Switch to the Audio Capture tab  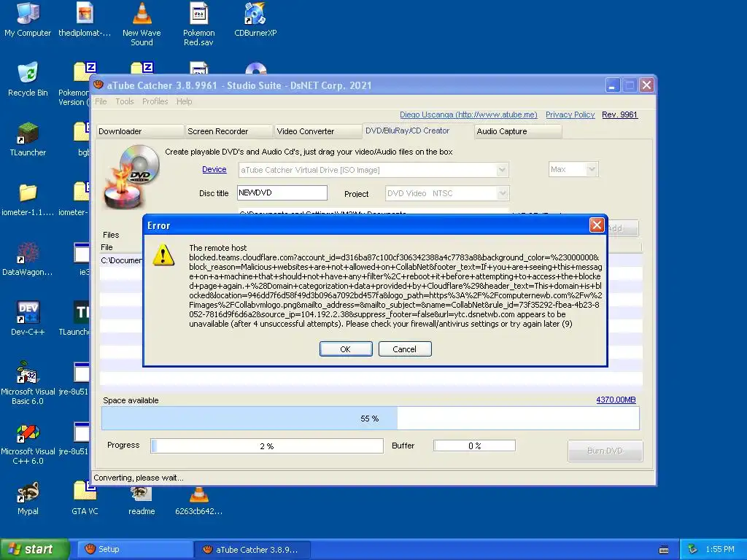[519, 131]
